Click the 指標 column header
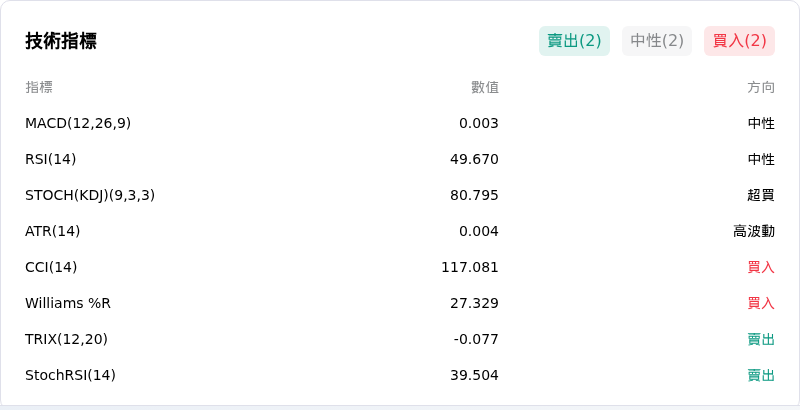Image resolution: width=800 pixels, height=410 pixels. [x=39, y=87]
